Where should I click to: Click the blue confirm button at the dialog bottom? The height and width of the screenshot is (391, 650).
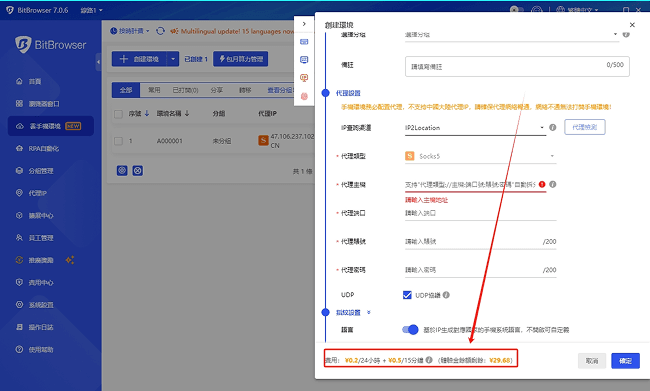coord(625,361)
